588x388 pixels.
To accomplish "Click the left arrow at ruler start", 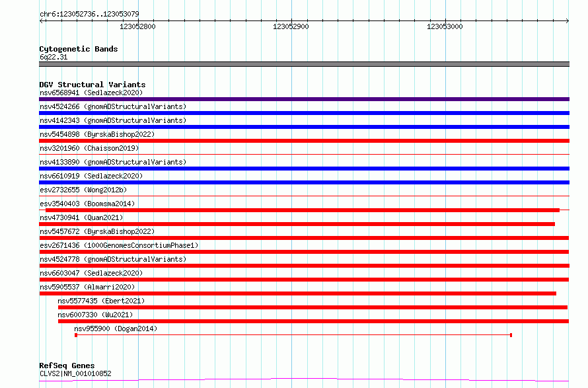I will pyautogui.click(x=41, y=21).
